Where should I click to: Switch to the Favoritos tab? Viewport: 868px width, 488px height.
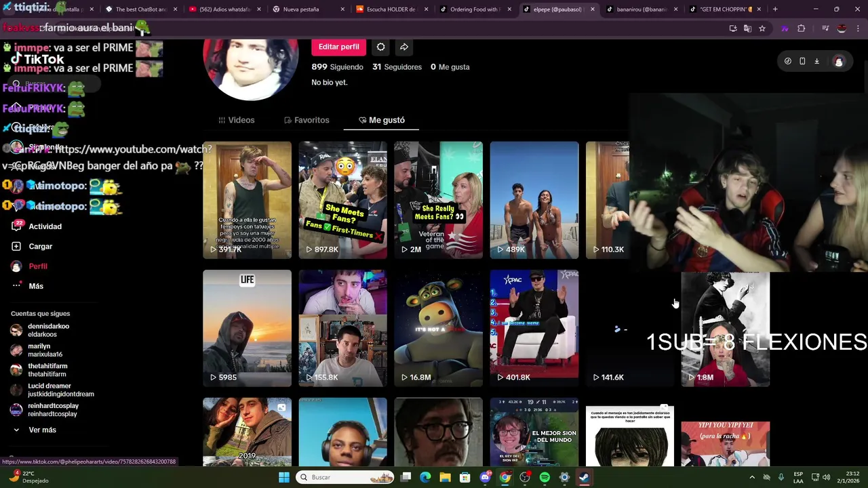pyautogui.click(x=307, y=120)
